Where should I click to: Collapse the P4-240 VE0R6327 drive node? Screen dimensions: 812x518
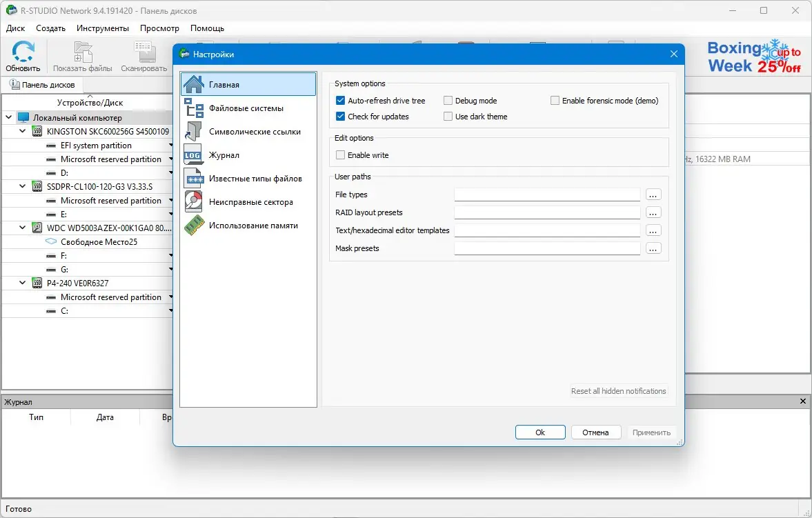(x=22, y=283)
